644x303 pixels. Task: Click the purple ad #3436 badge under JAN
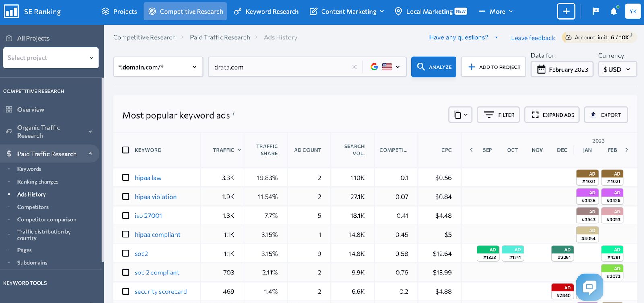click(588, 197)
